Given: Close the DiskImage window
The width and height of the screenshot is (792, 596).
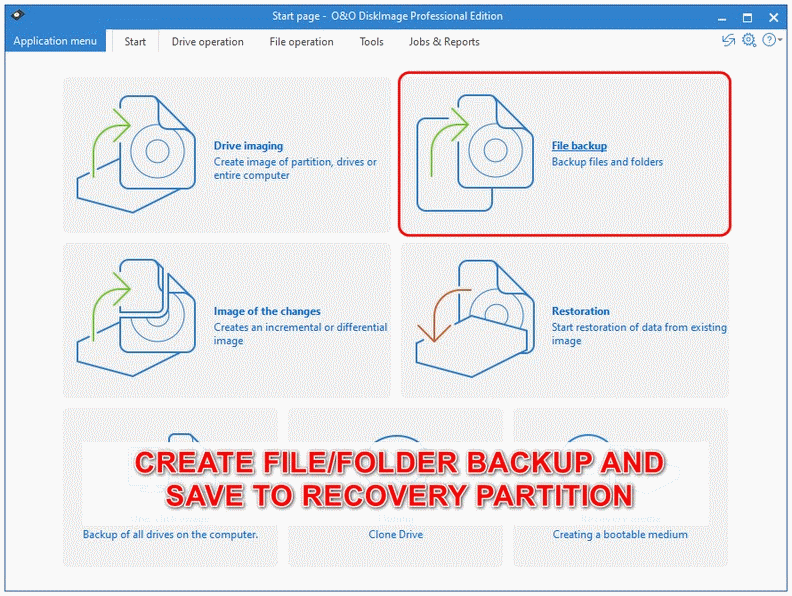Looking at the screenshot, I should click(773, 18).
